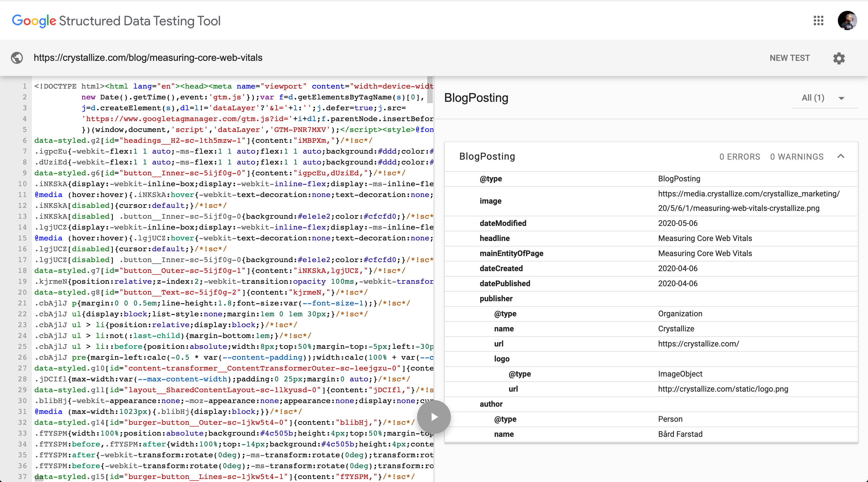Click the author row label
The image size is (868, 482).
pyautogui.click(x=491, y=404)
